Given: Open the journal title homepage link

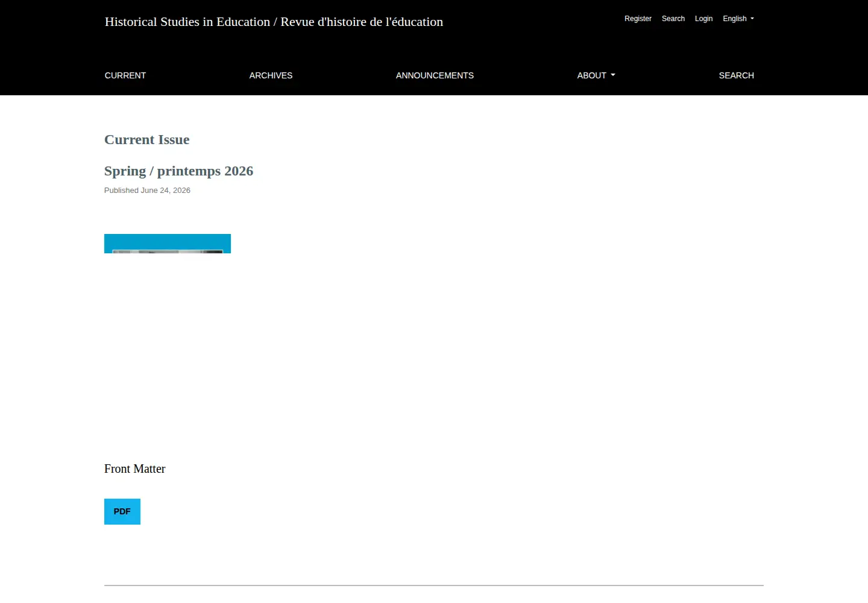Looking at the screenshot, I should point(274,22).
